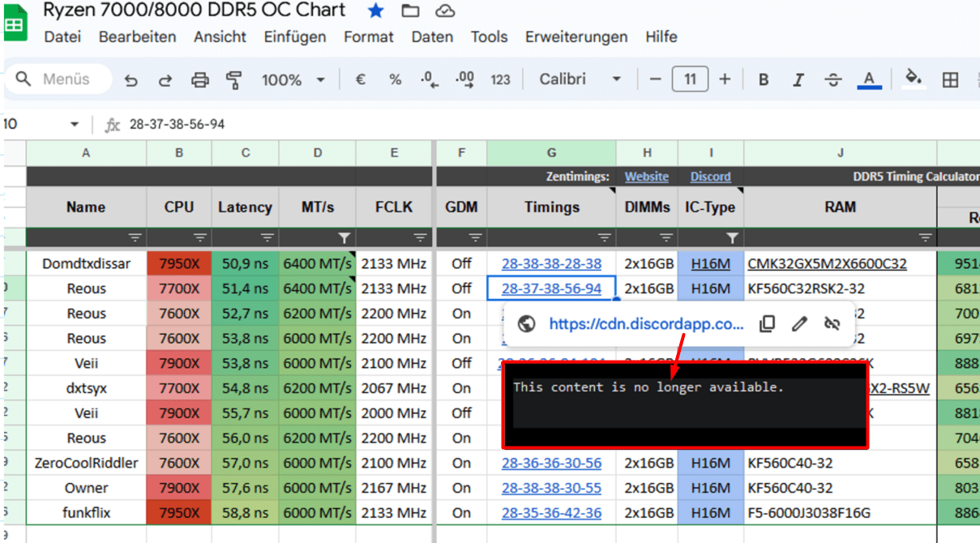The width and height of the screenshot is (980, 543).
Task: Open the Calibri font dropdown
Action: pyautogui.click(x=580, y=79)
